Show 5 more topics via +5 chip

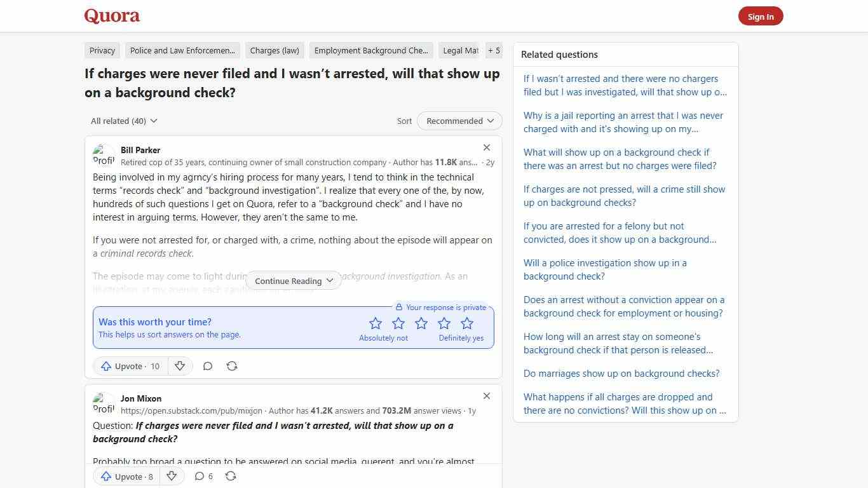(x=494, y=50)
